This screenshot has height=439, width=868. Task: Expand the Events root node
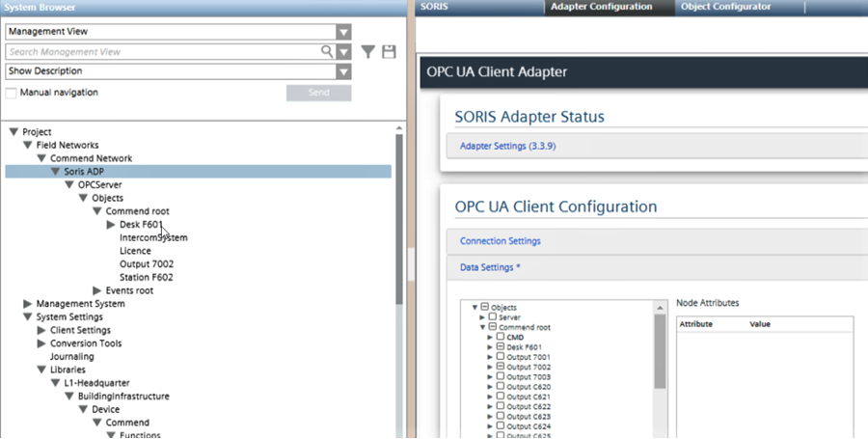click(x=97, y=290)
